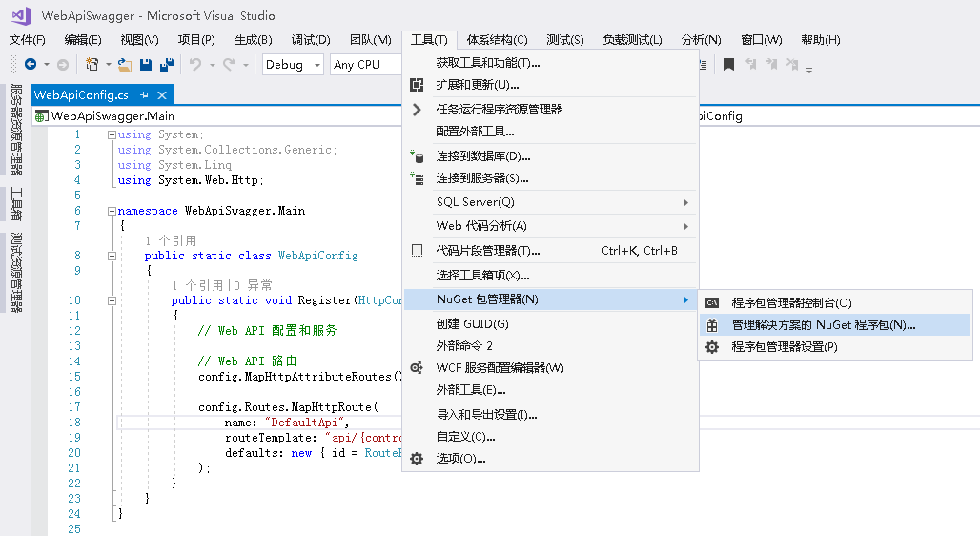Click the Save All icon

[167, 65]
